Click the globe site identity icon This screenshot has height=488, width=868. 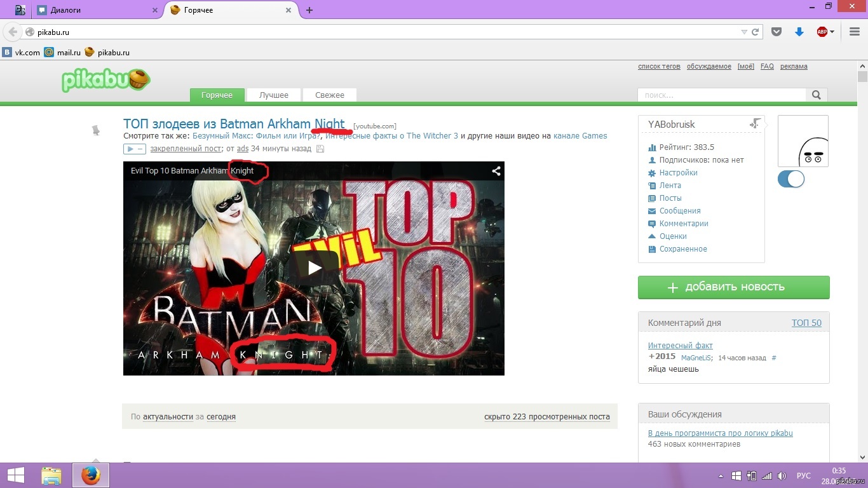click(x=29, y=32)
